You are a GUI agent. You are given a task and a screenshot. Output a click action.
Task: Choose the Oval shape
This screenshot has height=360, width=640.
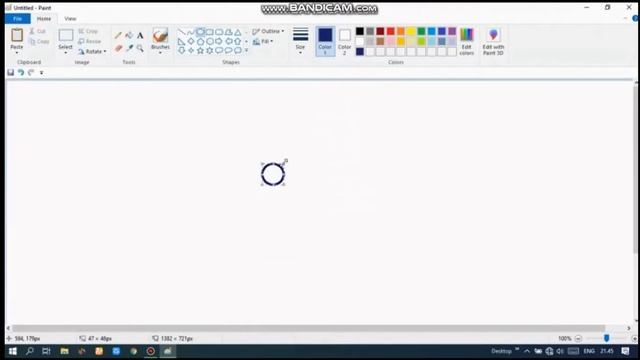click(200, 32)
